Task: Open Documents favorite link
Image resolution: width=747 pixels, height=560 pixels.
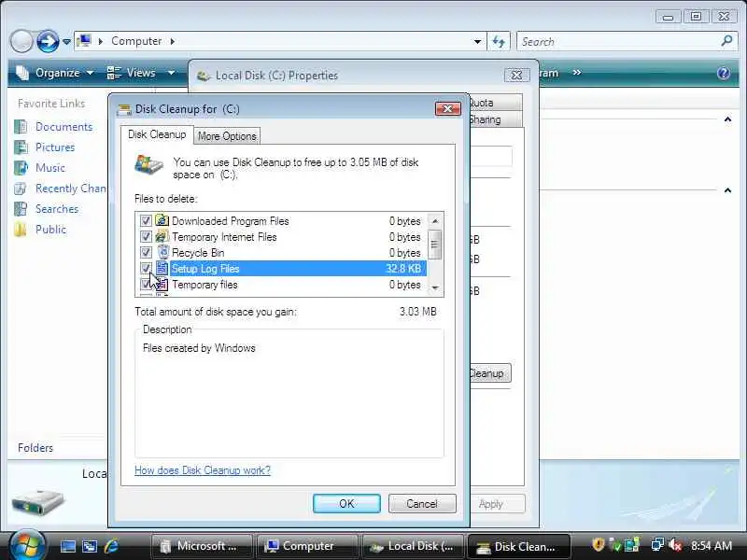Action: click(63, 127)
